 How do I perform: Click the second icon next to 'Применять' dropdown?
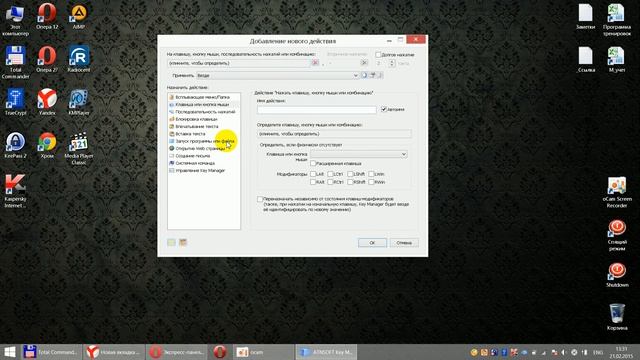pos(373,75)
